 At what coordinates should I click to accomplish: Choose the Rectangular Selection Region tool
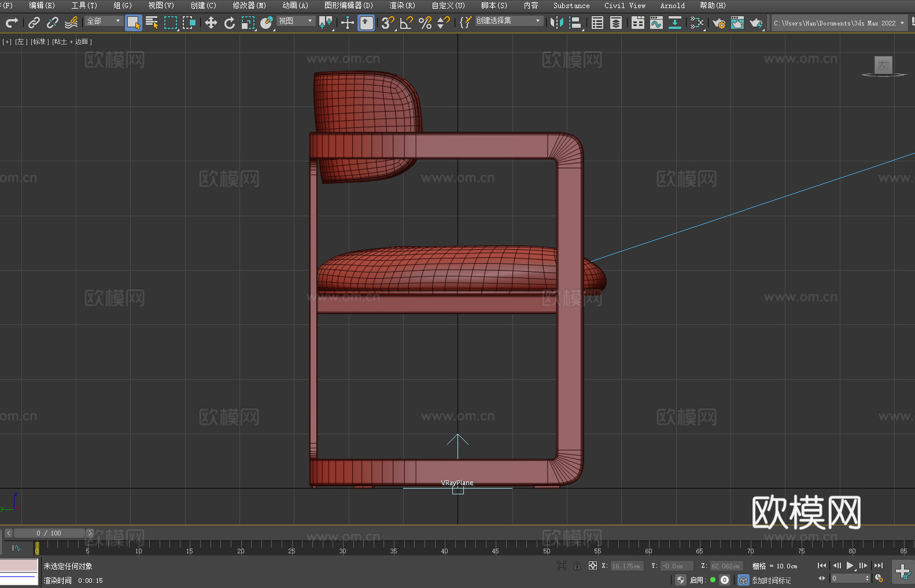pyautogui.click(x=171, y=23)
